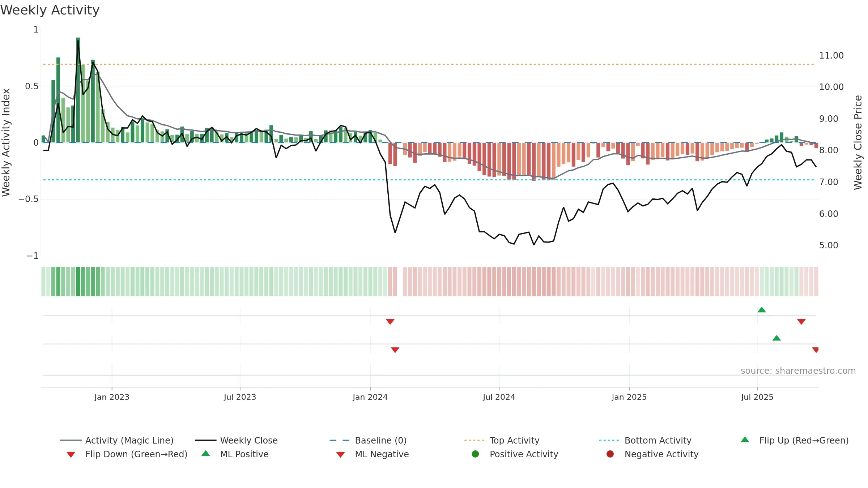Toggle the ML Positive legend entry
868x488 pixels.
pyautogui.click(x=235, y=454)
